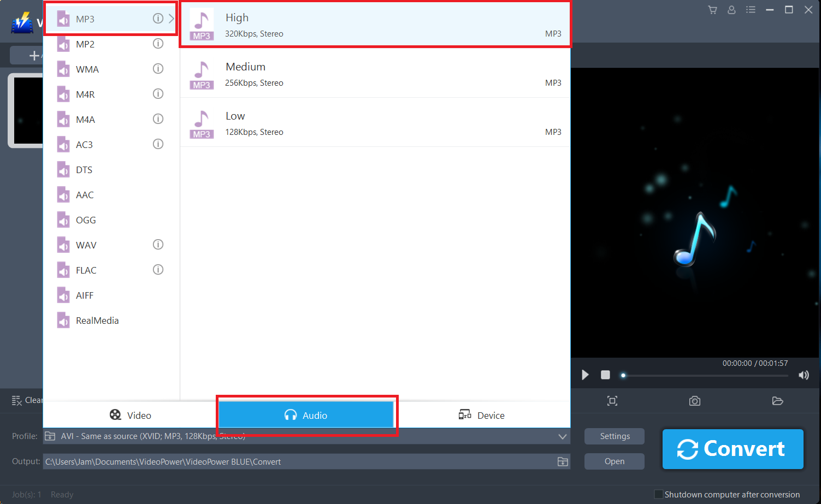Click the shopping cart icon top right
Viewport: 821px width, 504px height.
click(712, 9)
